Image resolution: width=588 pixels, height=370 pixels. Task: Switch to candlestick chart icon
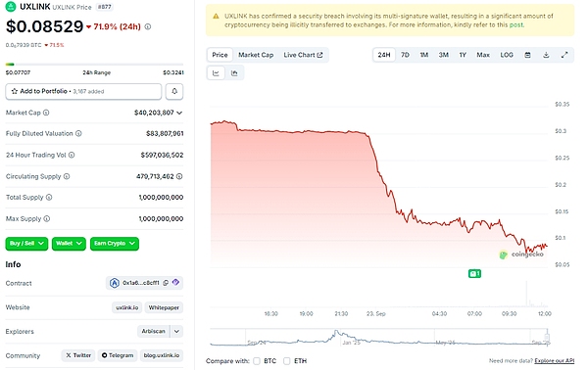click(x=235, y=73)
